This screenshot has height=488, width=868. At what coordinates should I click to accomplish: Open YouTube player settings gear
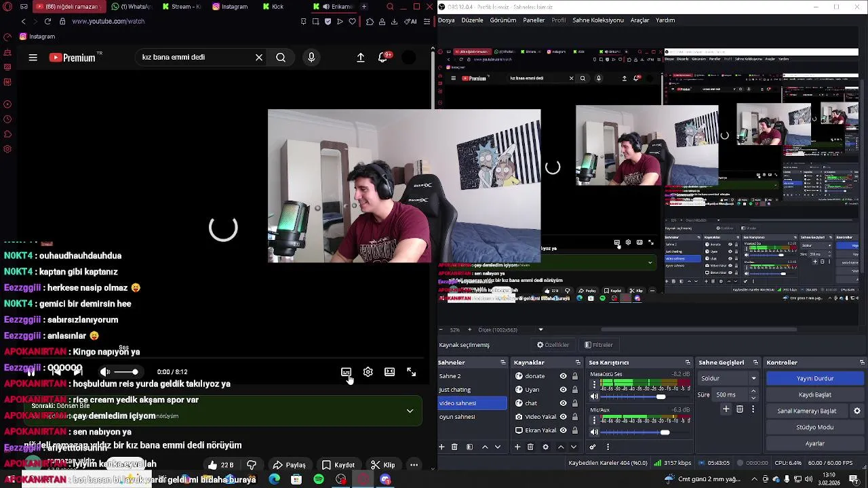tap(368, 372)
